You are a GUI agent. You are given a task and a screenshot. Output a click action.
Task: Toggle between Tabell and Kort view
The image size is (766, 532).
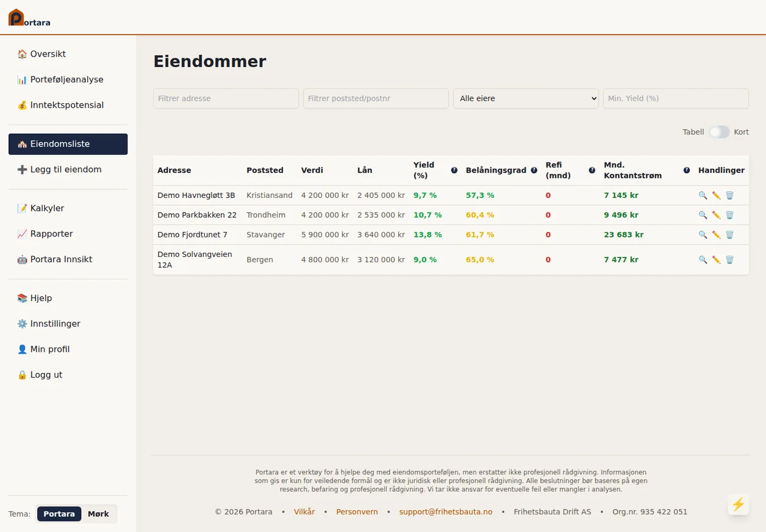coord(719,132)
